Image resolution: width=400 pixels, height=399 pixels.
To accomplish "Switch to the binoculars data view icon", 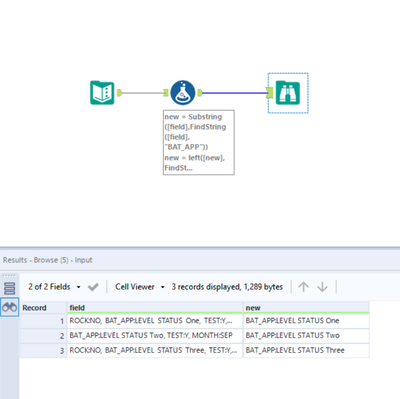I will 10,307.
